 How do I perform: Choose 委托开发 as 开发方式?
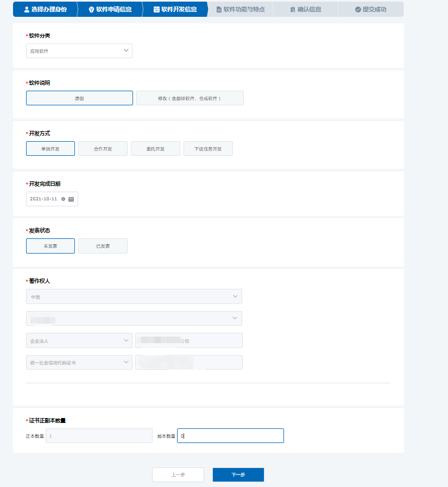click(155, 149)
